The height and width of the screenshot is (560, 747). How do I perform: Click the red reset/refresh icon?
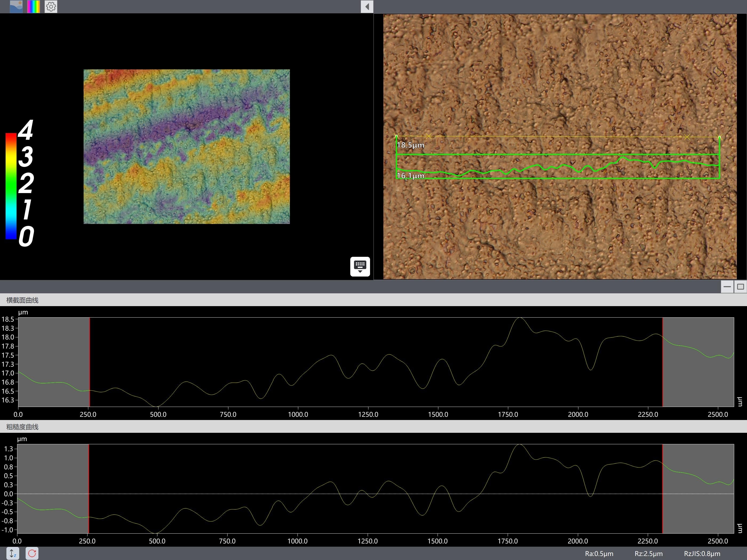32,553
